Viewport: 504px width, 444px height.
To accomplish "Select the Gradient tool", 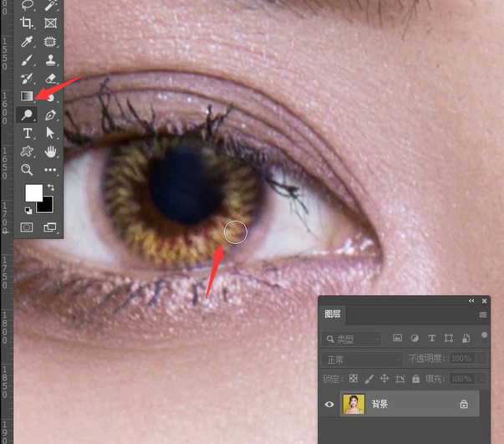I will point(28,96).
